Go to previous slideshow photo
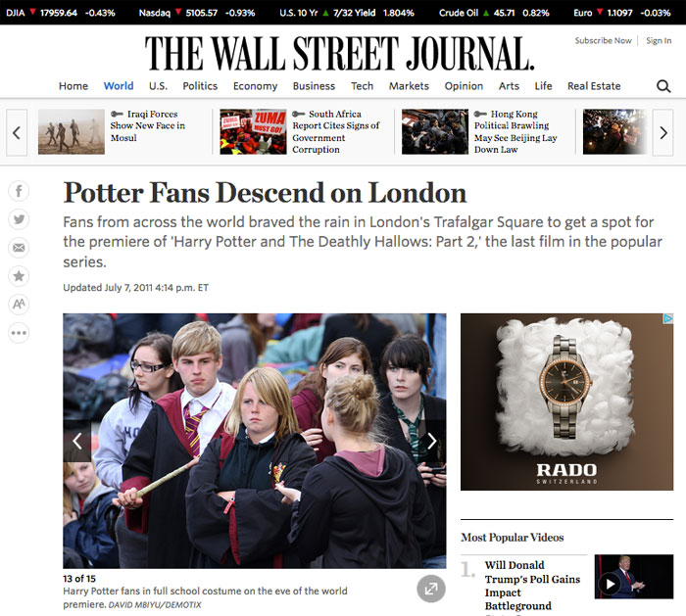This screenshot has width=686, height=616. tap(77, 441)
